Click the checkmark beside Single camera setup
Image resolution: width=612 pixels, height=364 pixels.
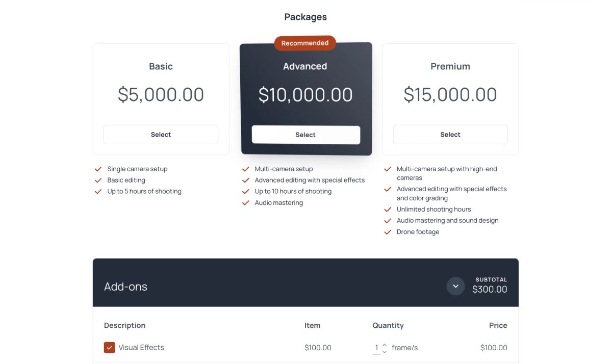point(98,169)
